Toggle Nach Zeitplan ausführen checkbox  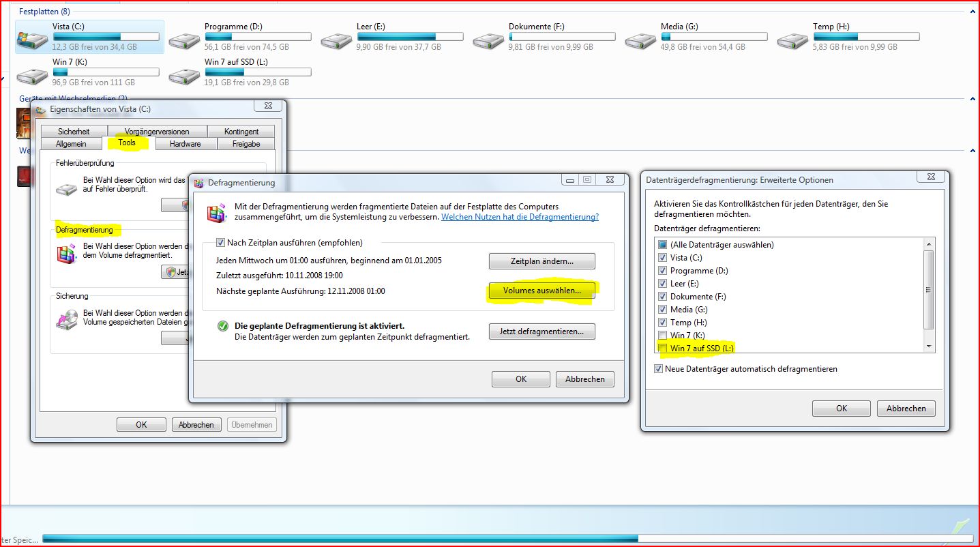220,242
